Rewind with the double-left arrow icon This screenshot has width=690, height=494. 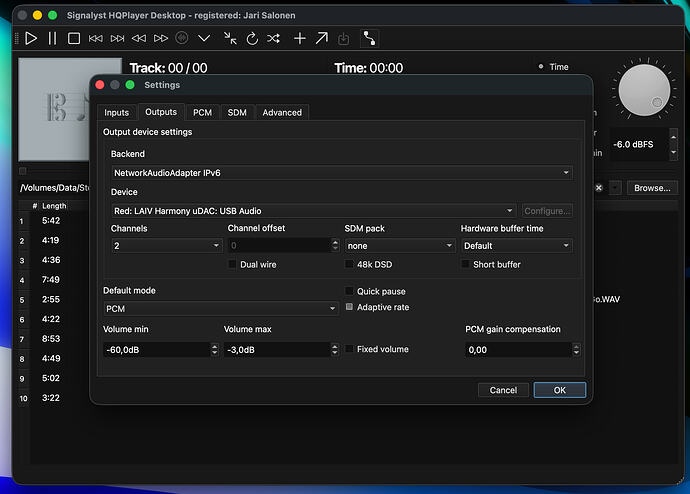[139, 39]
